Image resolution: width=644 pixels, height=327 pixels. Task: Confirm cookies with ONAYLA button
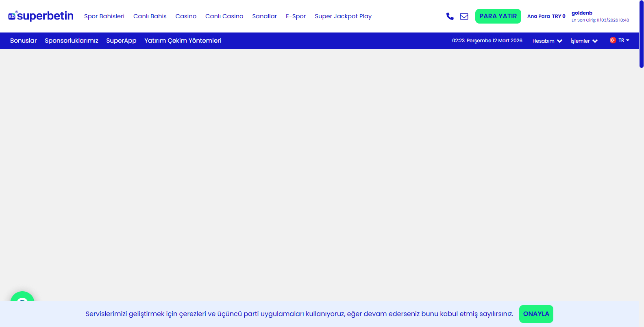536,314
